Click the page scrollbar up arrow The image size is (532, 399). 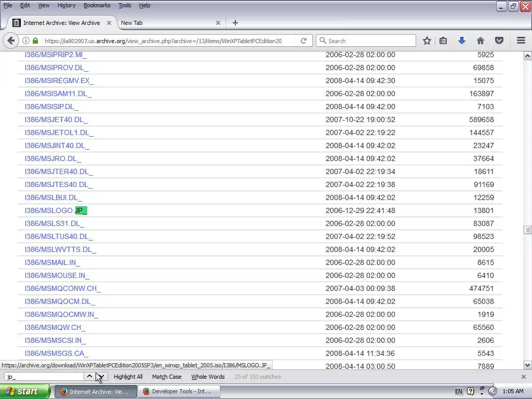pyautogui.click(x=528, y=56)
